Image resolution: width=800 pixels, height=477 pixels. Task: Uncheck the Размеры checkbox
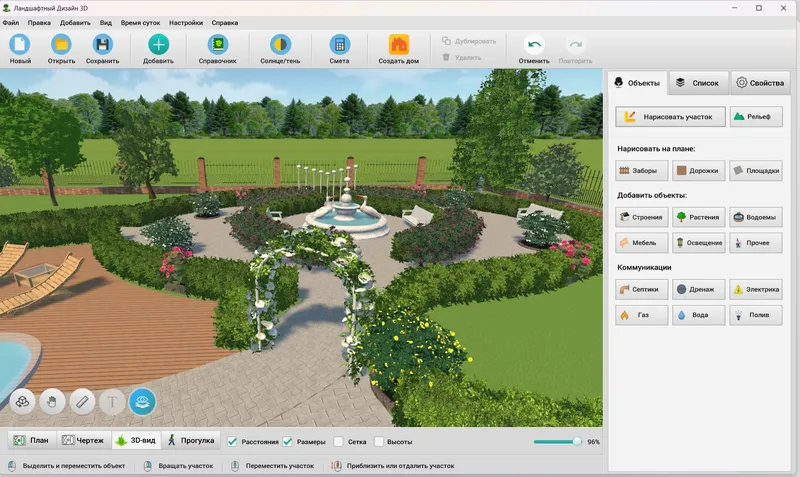coord(288,441)
